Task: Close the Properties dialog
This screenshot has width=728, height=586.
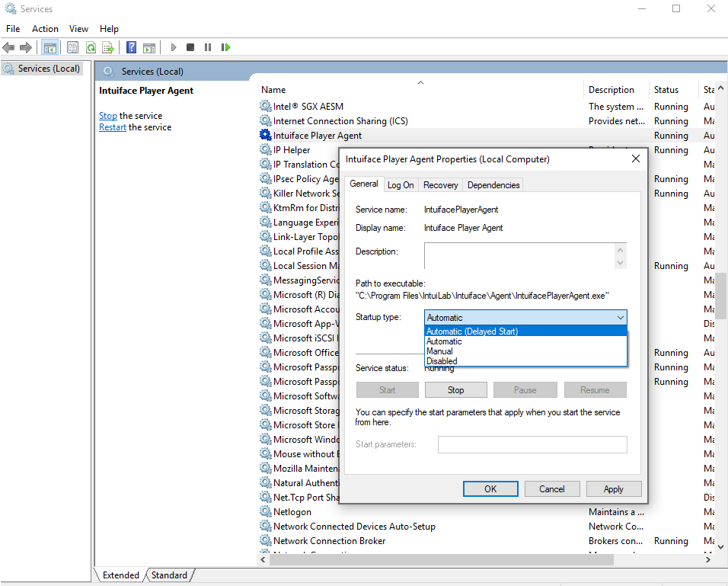Action: [x=636, y=159]
